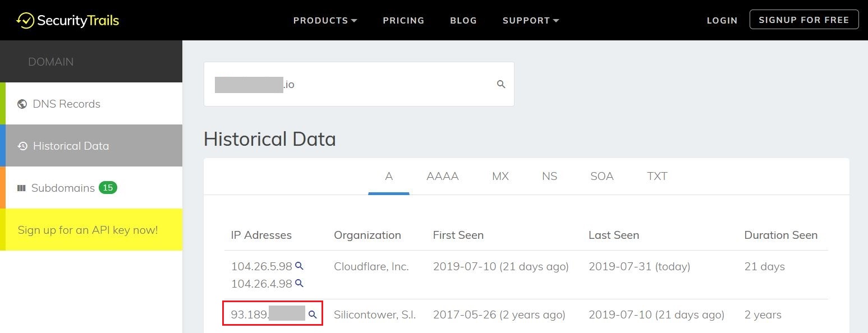Select the NS records tab
Image resolution: width=868 pixels, height=333 pixels.
(x=549, y=176)
